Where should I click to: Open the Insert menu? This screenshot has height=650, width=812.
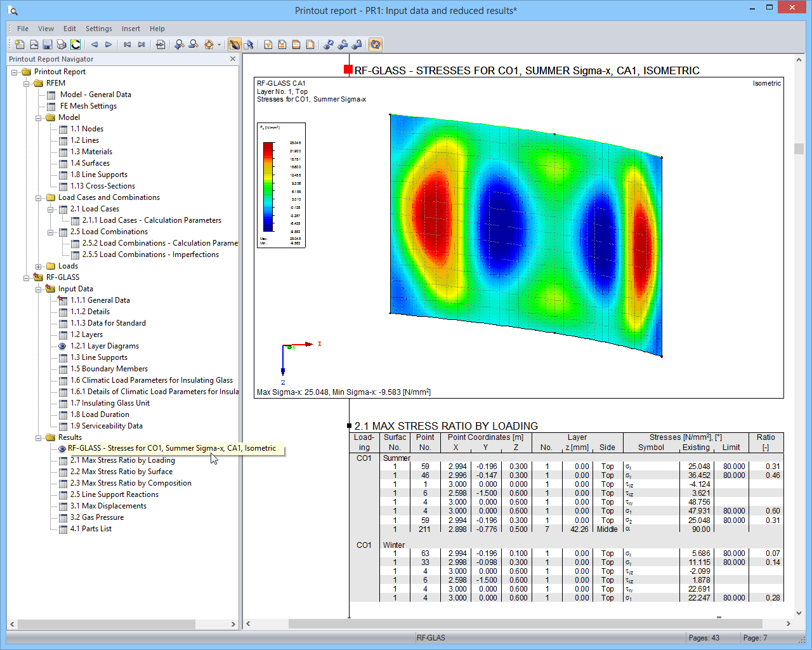pyautogui.click(x=131, y=29)
